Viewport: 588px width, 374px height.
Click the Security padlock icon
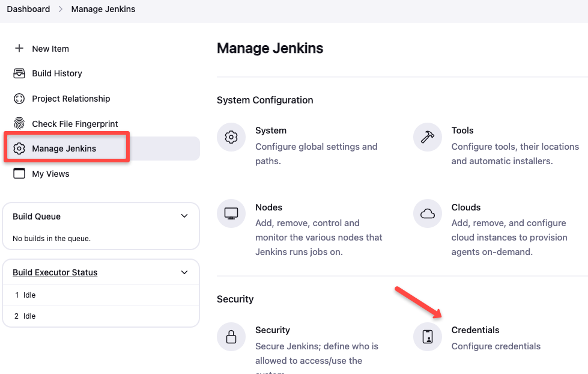point(231,336)
